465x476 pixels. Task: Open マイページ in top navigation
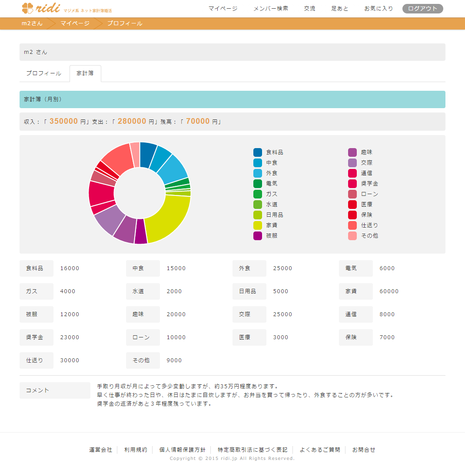click(x=223, y=9)
